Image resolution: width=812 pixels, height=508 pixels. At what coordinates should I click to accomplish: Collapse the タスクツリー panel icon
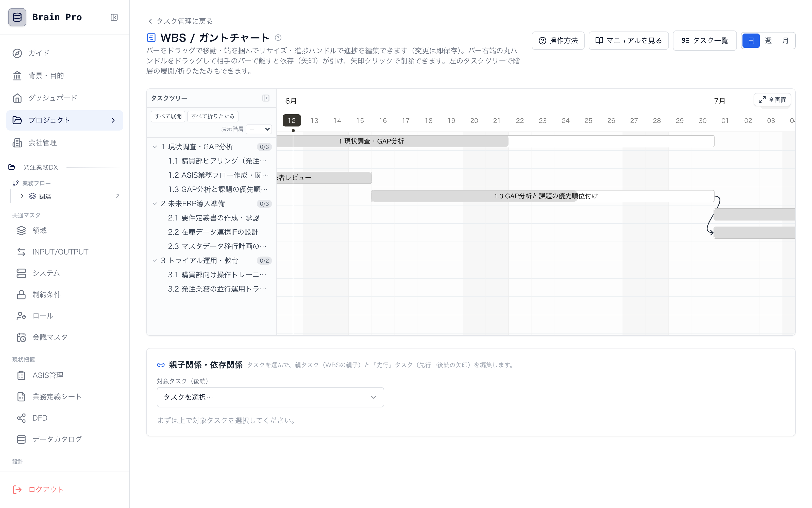pos(266,98)
